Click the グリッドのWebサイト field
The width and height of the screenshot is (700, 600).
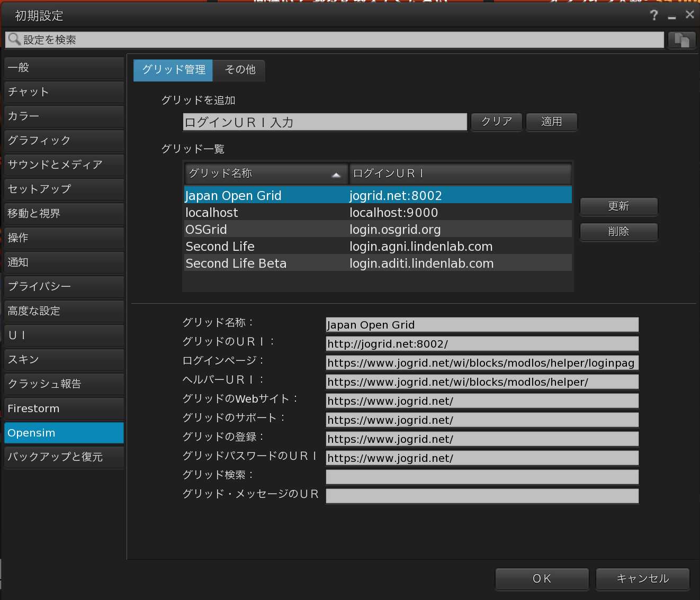coord(482,401)
